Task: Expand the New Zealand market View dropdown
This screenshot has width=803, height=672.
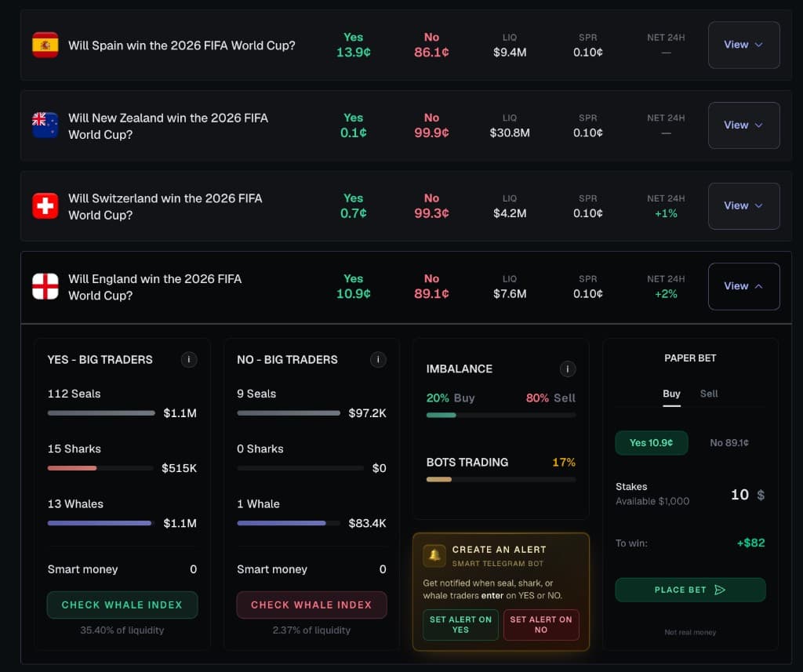Action: tap(743, 125)
